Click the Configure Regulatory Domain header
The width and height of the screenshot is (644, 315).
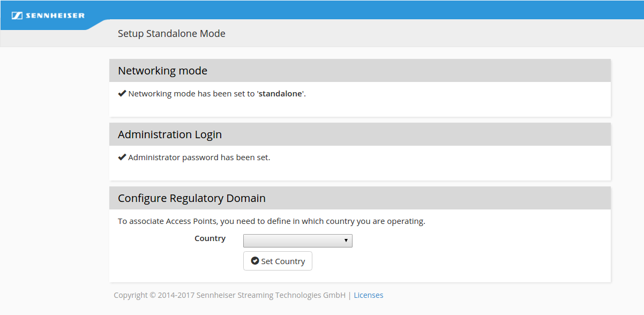click(x=192, y=198)
